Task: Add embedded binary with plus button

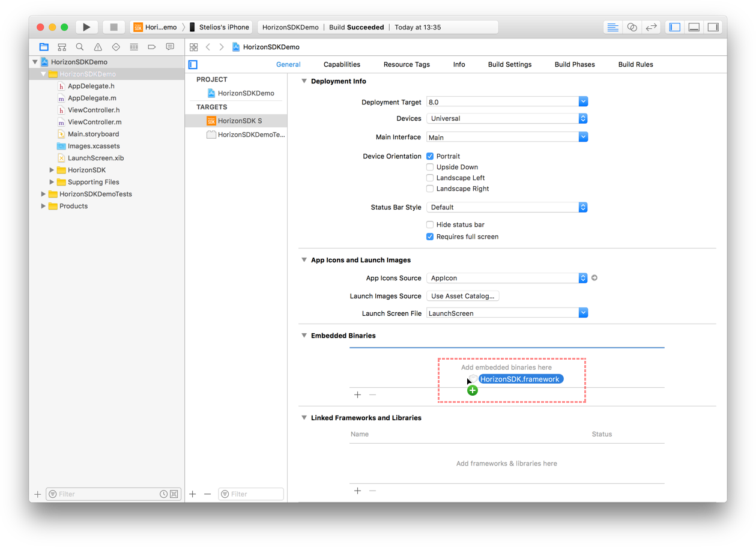Action: [358, 394]
